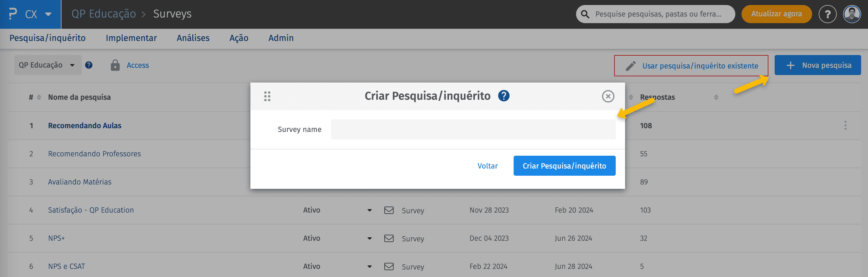Click the help icon in the dialog title
The height and width of the screenshot is (277, 868).
pyautogui.click(x=503, y=96)
